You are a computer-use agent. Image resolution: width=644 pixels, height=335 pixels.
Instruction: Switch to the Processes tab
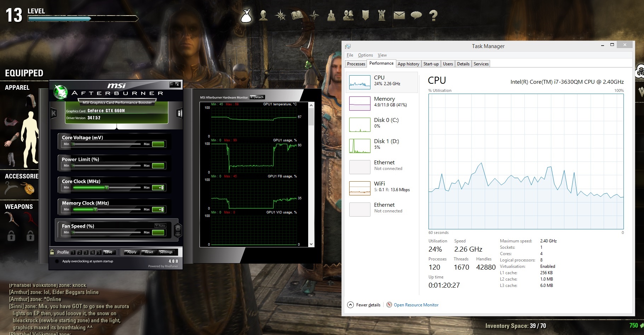point(356,64)
